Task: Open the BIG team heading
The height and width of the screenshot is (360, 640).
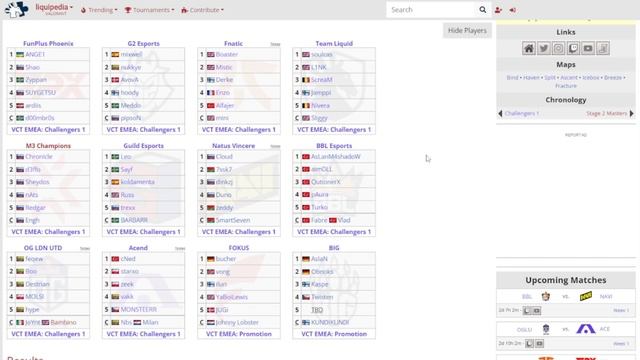Action: click(334, 248)
